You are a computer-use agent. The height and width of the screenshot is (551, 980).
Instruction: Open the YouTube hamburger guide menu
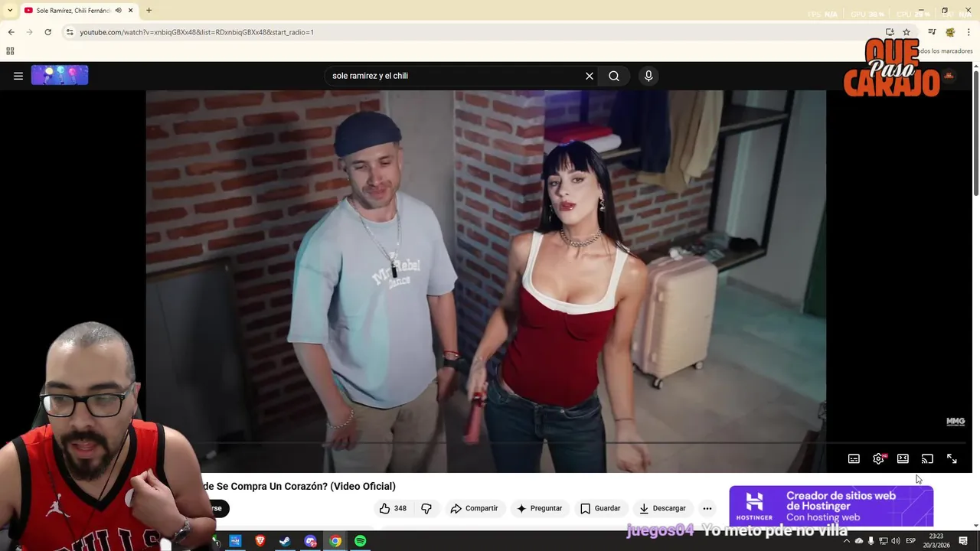coord(18,76)
